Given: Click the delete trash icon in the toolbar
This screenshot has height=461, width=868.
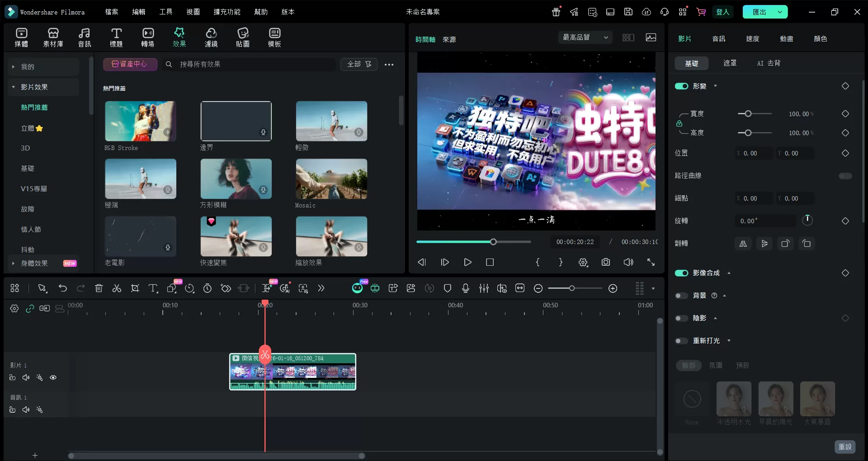Looking at the screenshot, I should (x=99, y=288).
